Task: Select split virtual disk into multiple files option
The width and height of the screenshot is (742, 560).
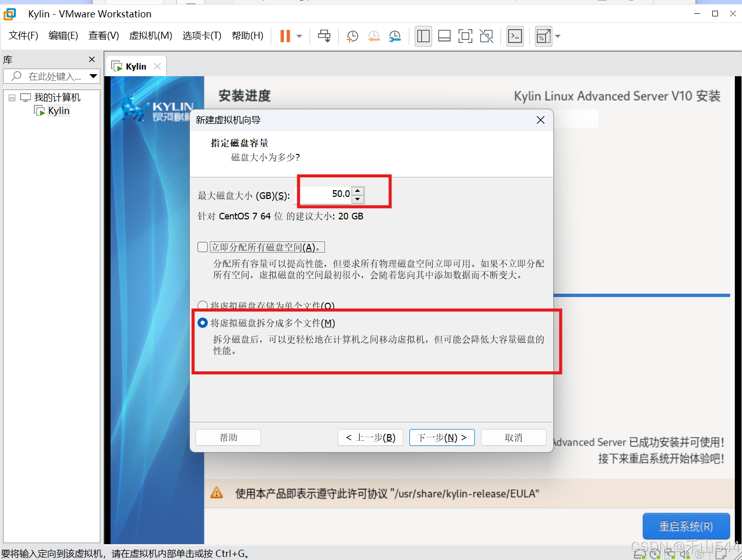Action: click(x=203, y=323)
